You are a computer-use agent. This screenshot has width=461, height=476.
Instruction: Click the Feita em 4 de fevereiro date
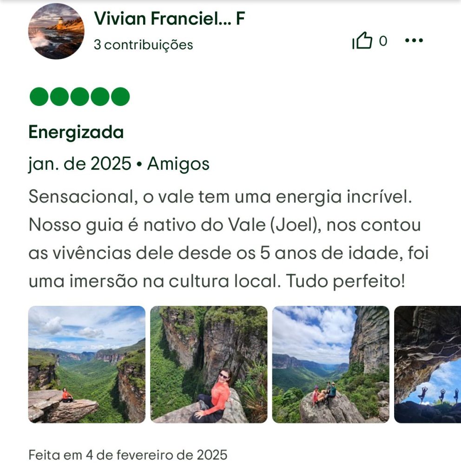[128, 455]
